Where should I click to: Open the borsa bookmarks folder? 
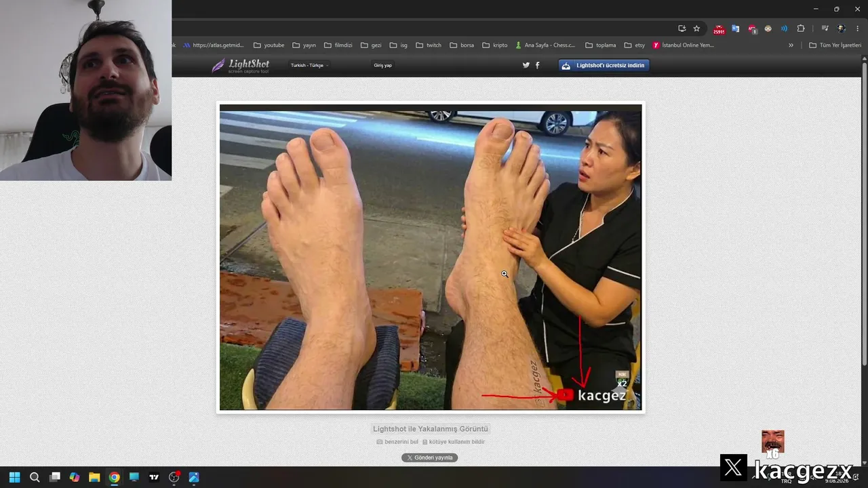coord(461,45)
